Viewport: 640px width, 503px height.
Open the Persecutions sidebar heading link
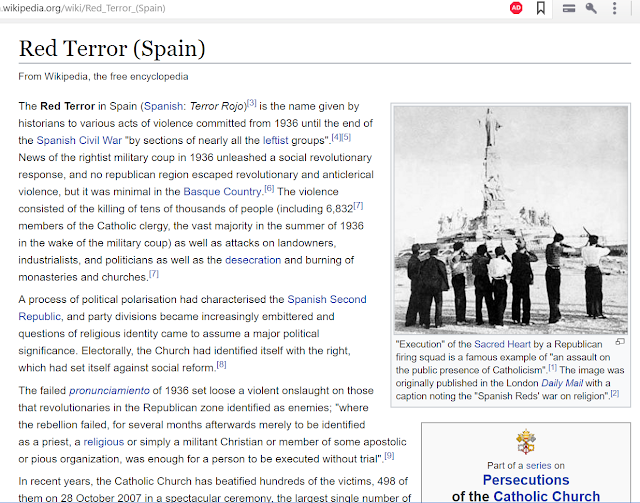point(526,480)
